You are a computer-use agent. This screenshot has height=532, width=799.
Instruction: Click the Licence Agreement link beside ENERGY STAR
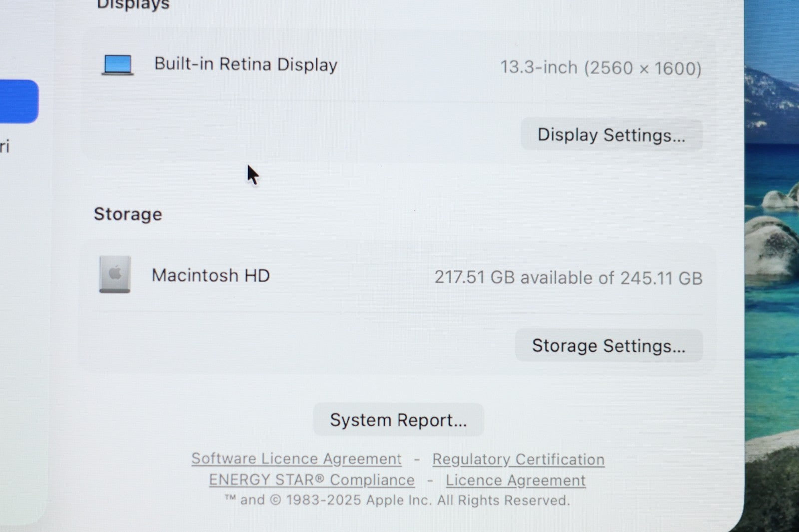coord(515,480)
